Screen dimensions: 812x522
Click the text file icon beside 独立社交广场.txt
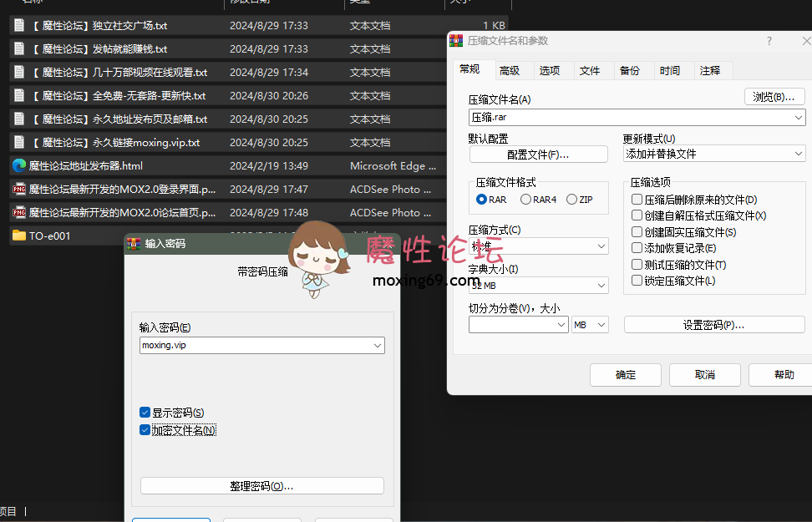pyautogui.click(x=19, y=25)
